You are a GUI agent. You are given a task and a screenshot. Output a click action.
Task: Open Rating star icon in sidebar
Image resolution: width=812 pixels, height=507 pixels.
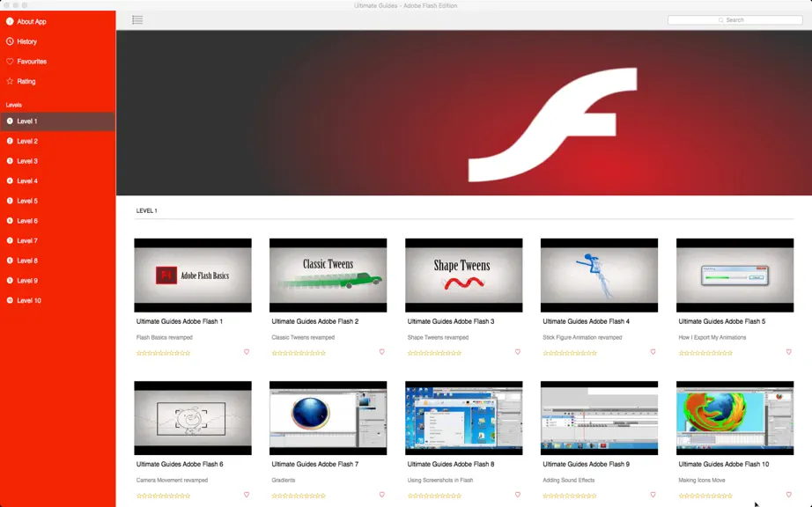(x=10, y=81)
